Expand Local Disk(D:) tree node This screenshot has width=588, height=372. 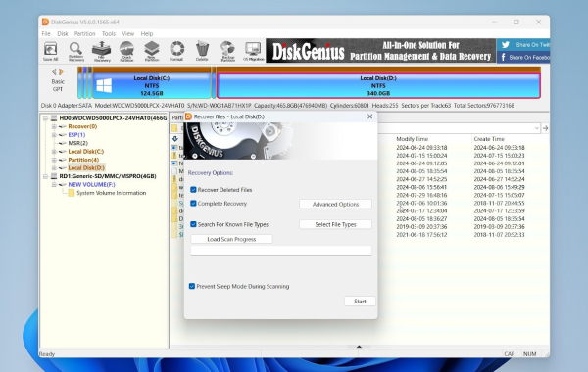coord(54,167)
